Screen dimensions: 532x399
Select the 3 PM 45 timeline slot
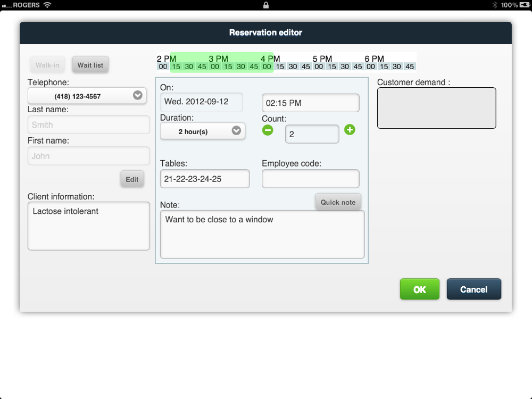[x=254, y=66]
